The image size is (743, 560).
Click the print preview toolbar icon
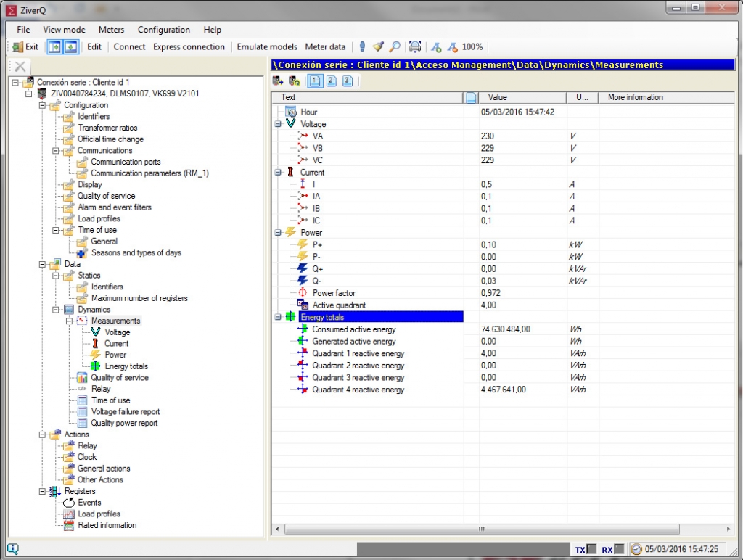pyautogui.click(x=415, y=46)
